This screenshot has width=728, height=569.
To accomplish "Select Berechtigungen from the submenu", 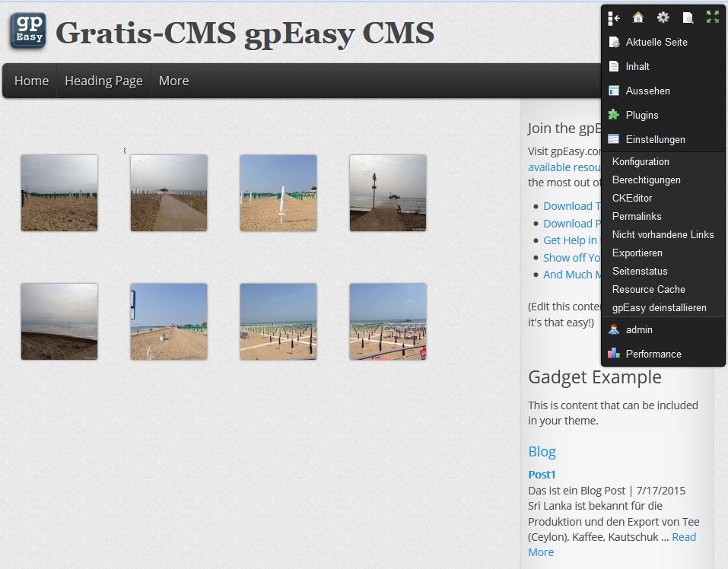I will coord(647,180).
